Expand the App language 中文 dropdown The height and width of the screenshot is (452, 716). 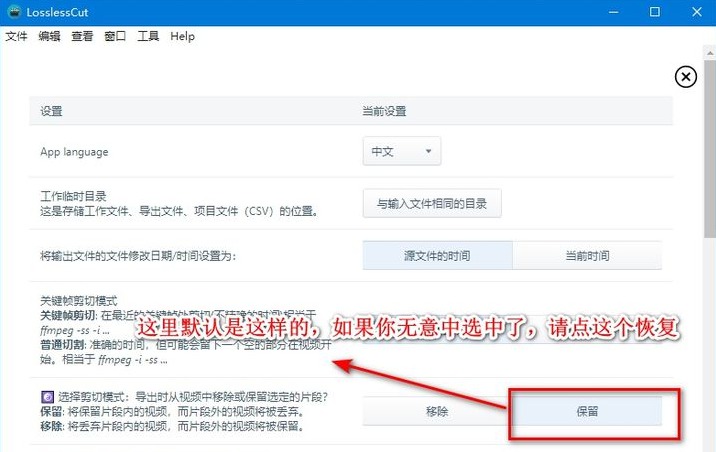click(402, 151)
